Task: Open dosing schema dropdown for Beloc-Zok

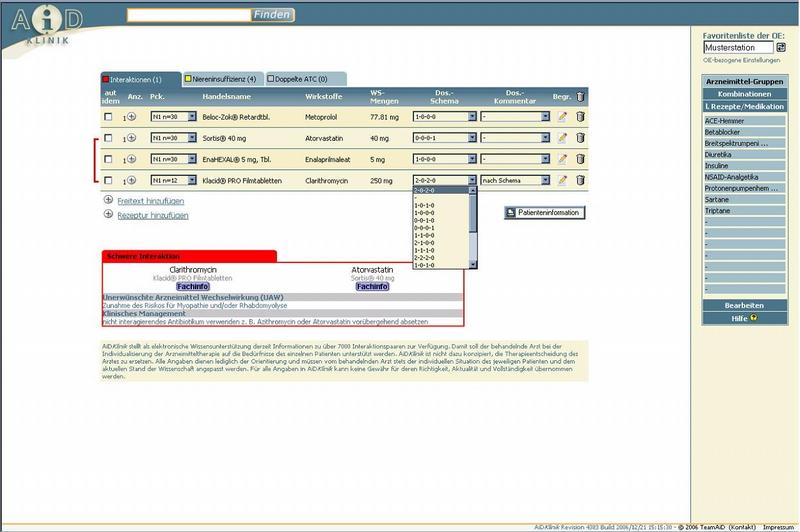Action: 444,117
